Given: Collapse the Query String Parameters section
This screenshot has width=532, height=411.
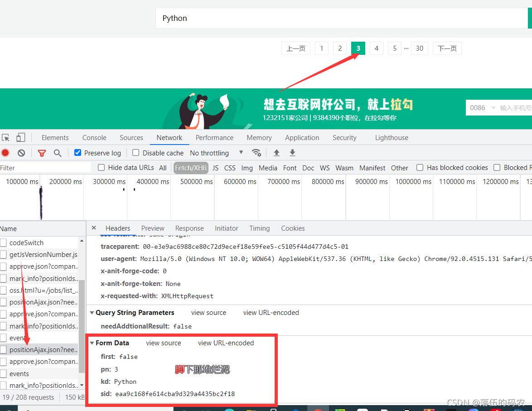Looking at the screenshot, I should 92,312.
